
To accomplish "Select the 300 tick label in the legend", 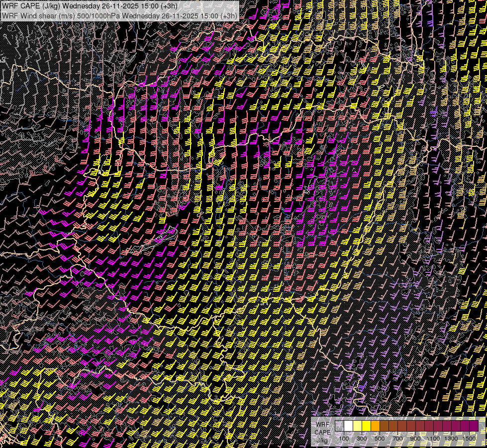I will (x=362, y=439).
